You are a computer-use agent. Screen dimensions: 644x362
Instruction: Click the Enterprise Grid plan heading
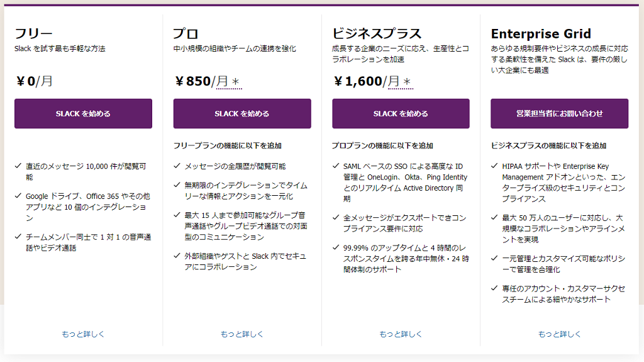tap(541, 34)
